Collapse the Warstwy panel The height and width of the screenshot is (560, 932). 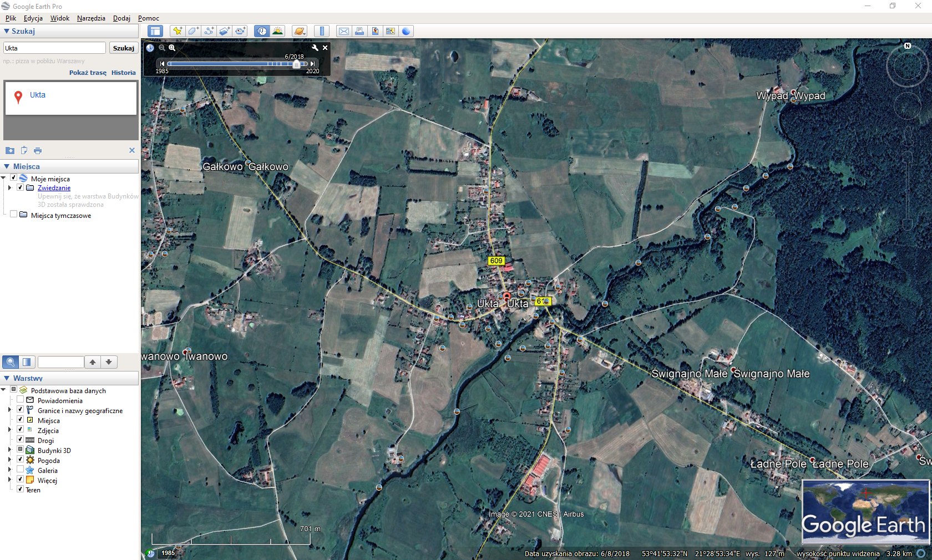[7, 378]
